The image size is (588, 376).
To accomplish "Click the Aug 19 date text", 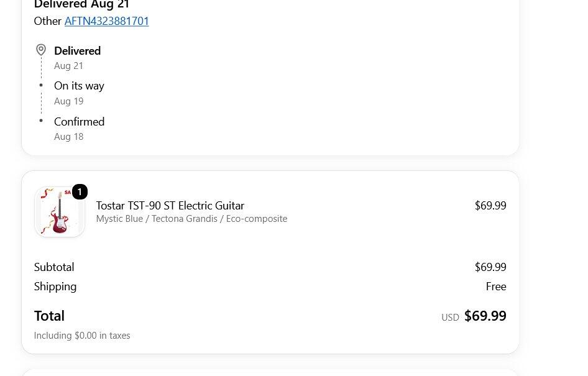I will [68, 101].
